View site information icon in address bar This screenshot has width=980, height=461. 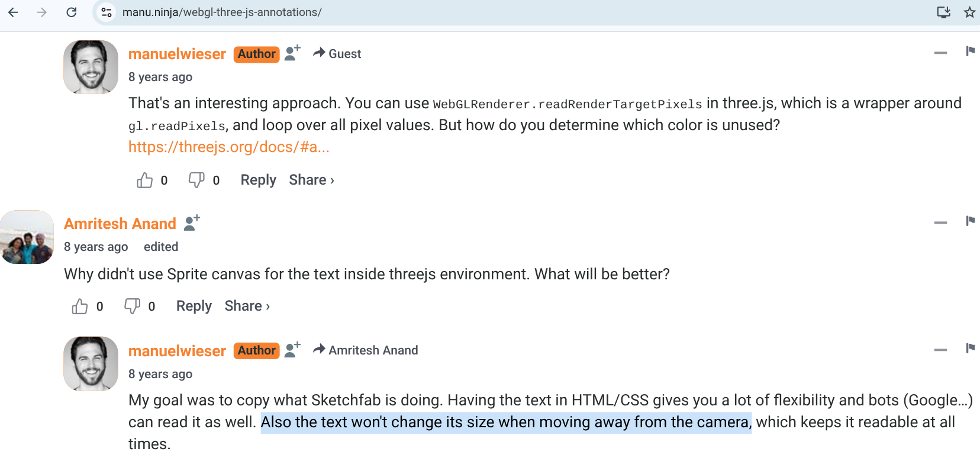107,12
